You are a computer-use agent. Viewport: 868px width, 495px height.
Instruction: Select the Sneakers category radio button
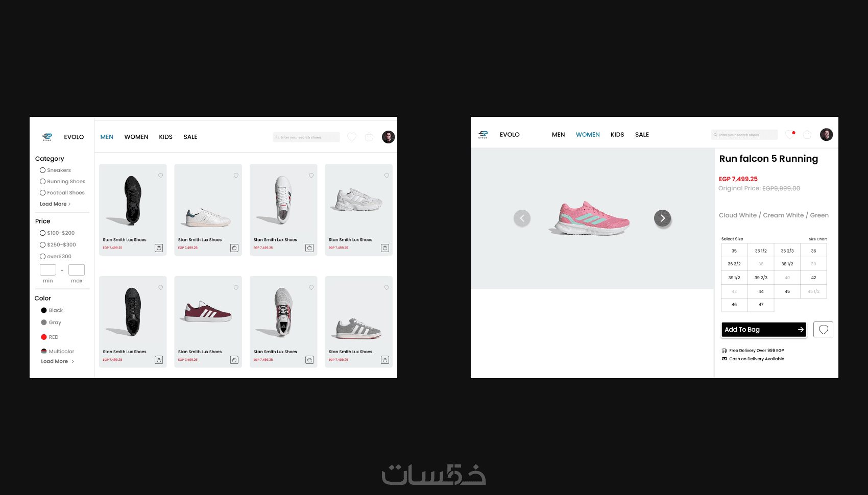point(42,170)
